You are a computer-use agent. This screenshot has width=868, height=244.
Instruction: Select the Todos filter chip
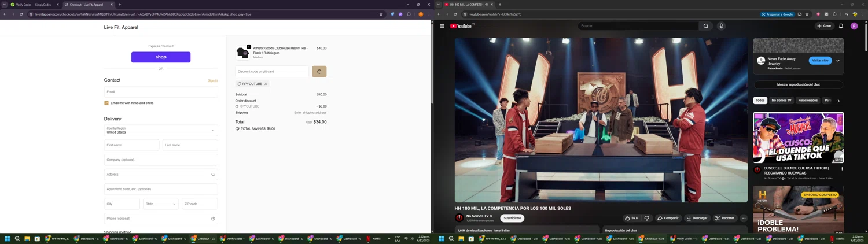[x=760, y=101]
